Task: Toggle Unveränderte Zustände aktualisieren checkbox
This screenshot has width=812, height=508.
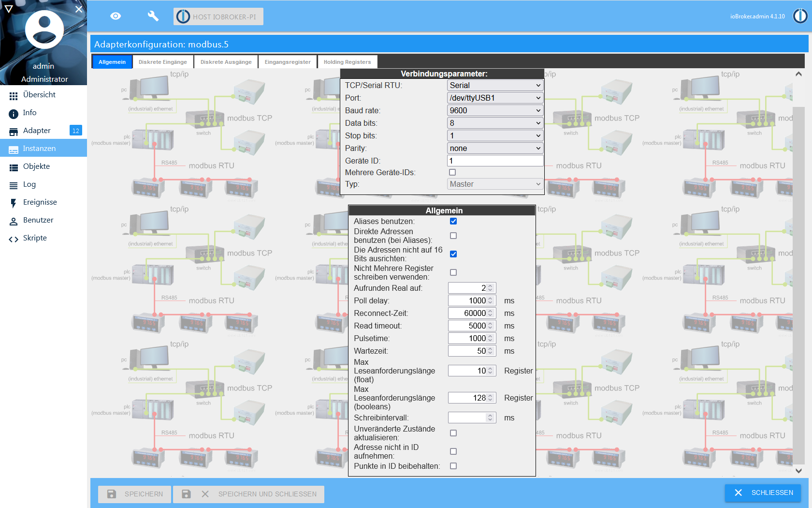Action: point(453,433)
